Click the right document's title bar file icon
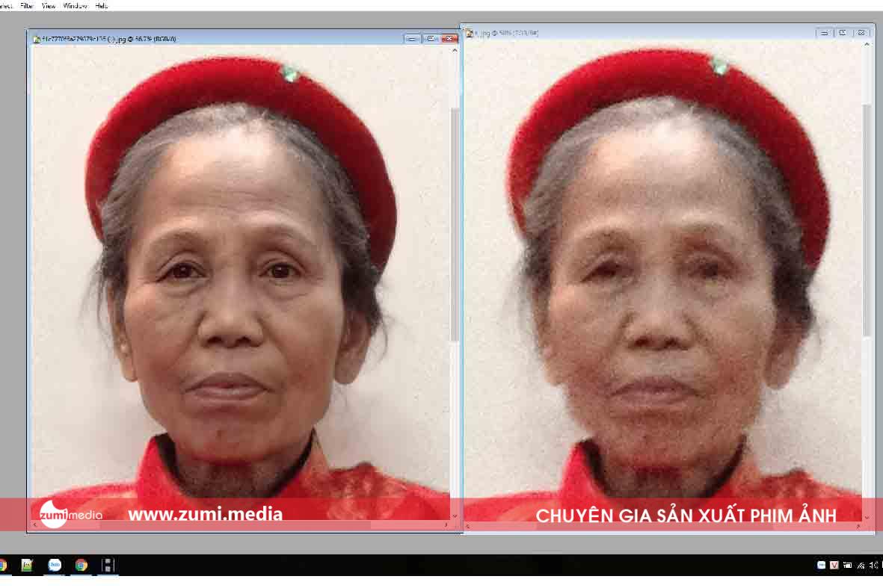Viewport: 883px width, 588px height. 469,34
